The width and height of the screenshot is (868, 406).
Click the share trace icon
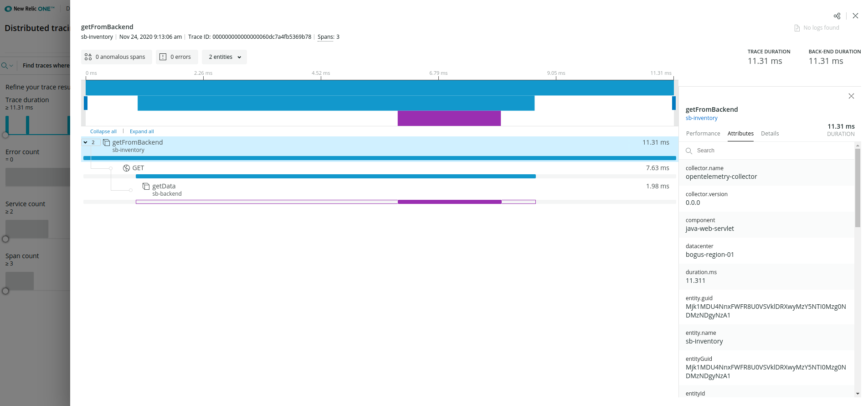[837, 16]
